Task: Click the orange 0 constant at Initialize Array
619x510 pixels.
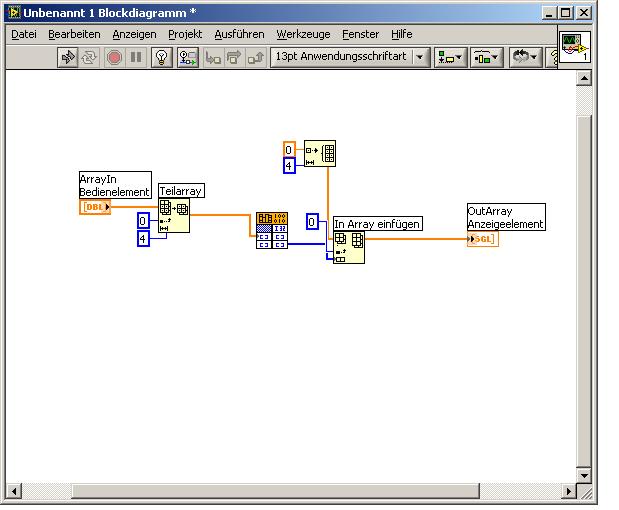Action: pos(289,150)
